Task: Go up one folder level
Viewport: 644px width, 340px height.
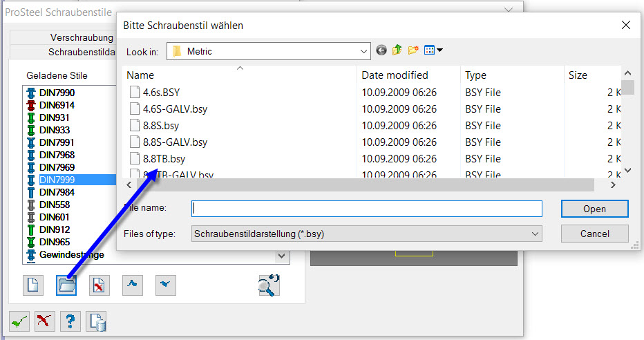Action: [x=397, y=50]
